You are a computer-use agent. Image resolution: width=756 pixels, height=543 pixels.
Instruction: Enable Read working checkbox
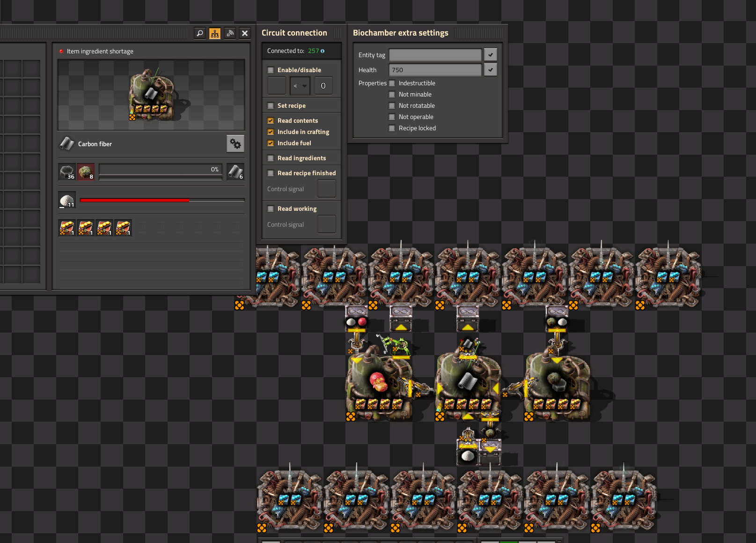pos(271,209)
